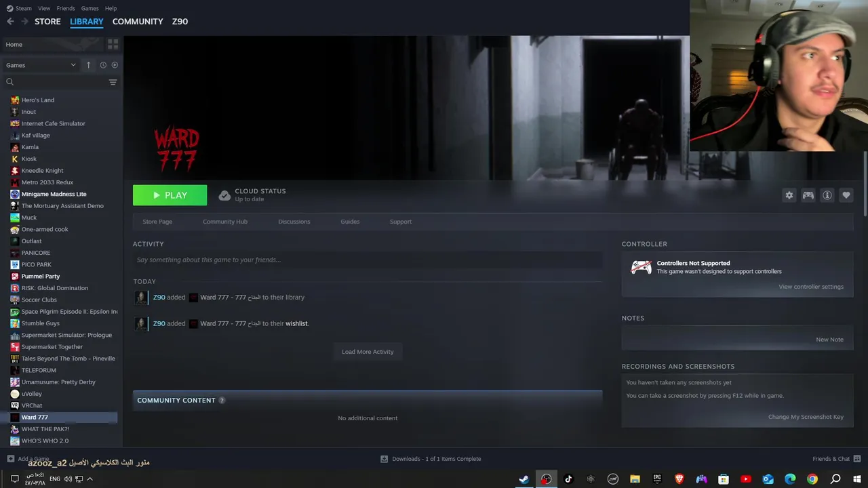Open the wishlist link in activity

pos(296,323)
